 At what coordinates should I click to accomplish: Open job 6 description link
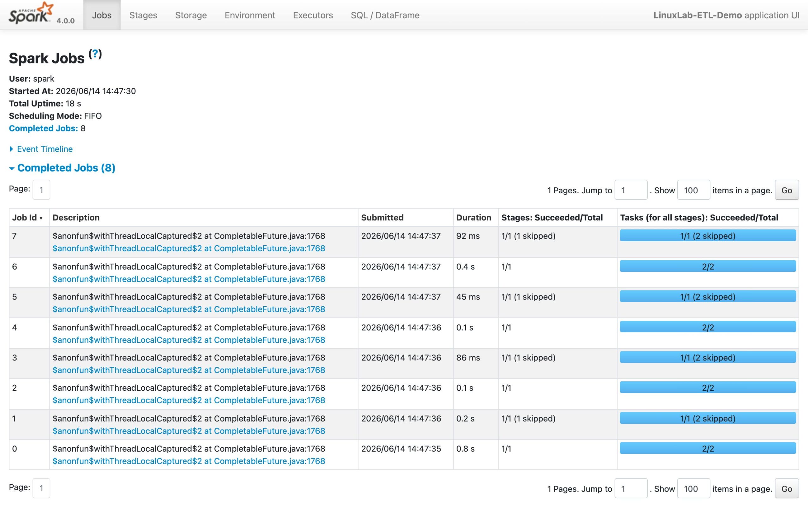[x=189, y=279]
